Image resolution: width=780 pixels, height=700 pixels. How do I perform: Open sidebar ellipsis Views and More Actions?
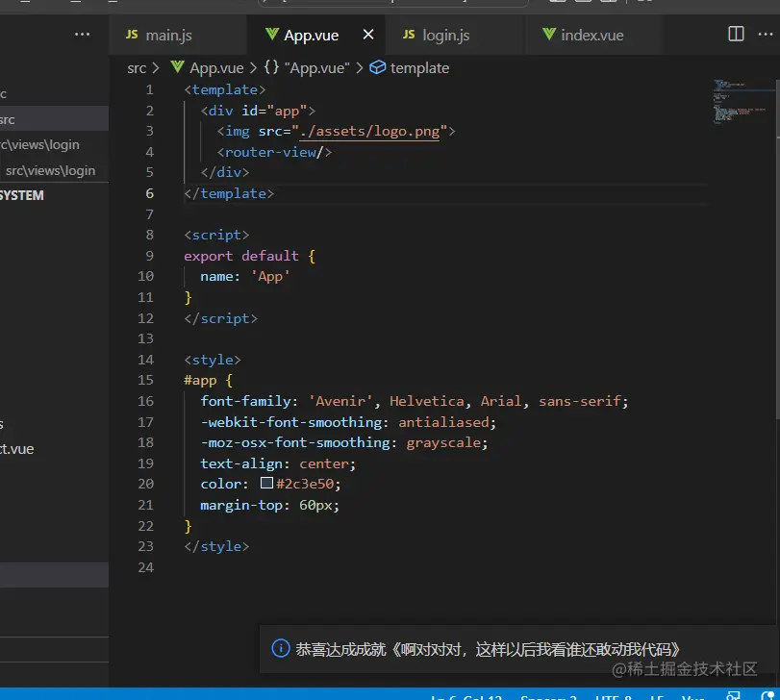[x=83, y=35]
